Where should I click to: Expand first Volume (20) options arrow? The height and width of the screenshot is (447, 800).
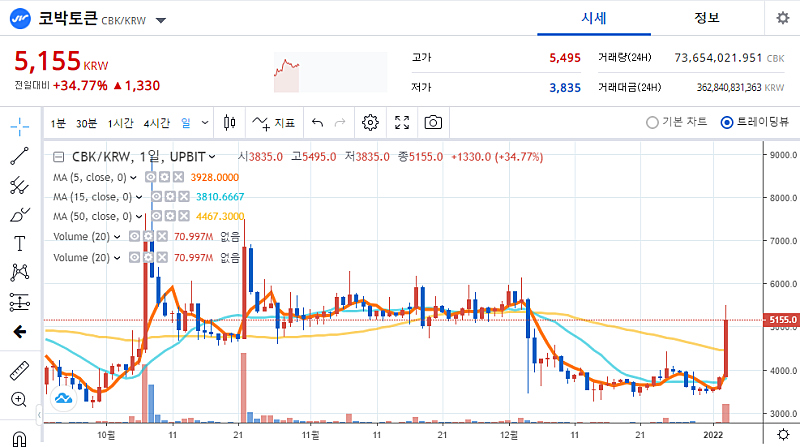(x=117, y=237)
